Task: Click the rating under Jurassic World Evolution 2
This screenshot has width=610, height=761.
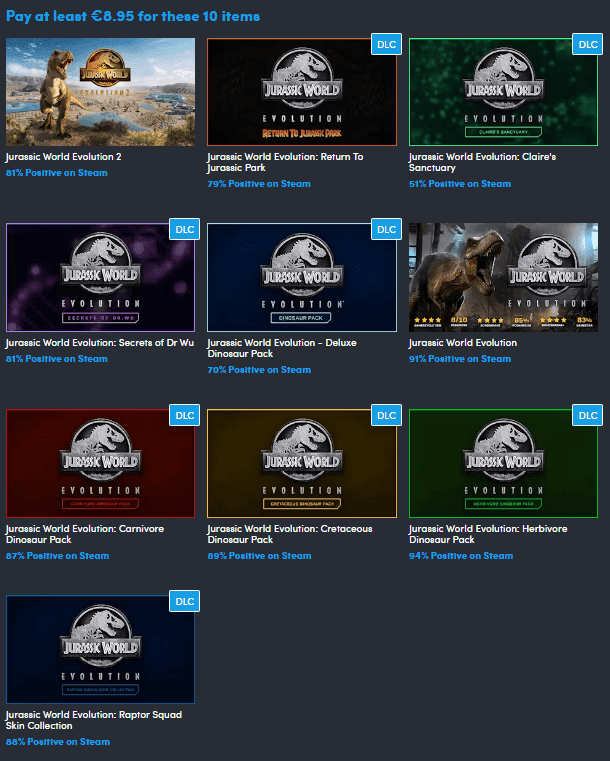Action: pos(57,173)
